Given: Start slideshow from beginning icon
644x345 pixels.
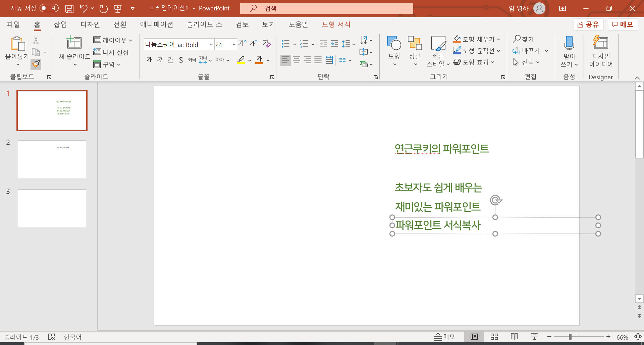Looking at the screenshot, I should coord(118,8).
